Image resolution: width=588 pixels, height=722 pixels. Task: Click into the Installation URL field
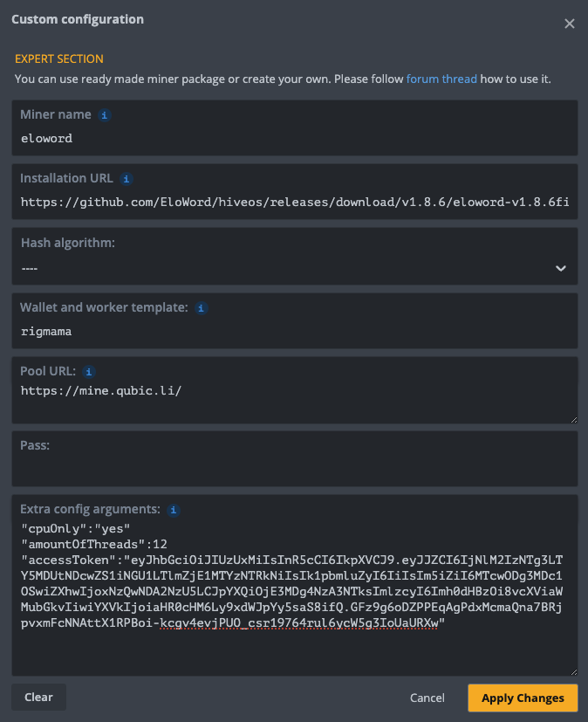coord(294,202)
